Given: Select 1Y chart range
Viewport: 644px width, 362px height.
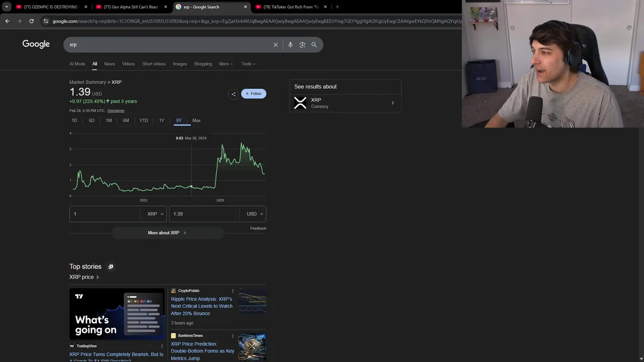Looking at the screenshot, I should [162, 121].
